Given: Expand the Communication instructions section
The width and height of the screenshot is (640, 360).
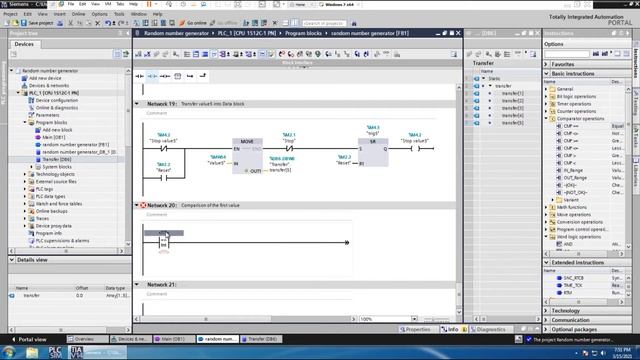Looking at the screenshot, I should click(547, 320).
